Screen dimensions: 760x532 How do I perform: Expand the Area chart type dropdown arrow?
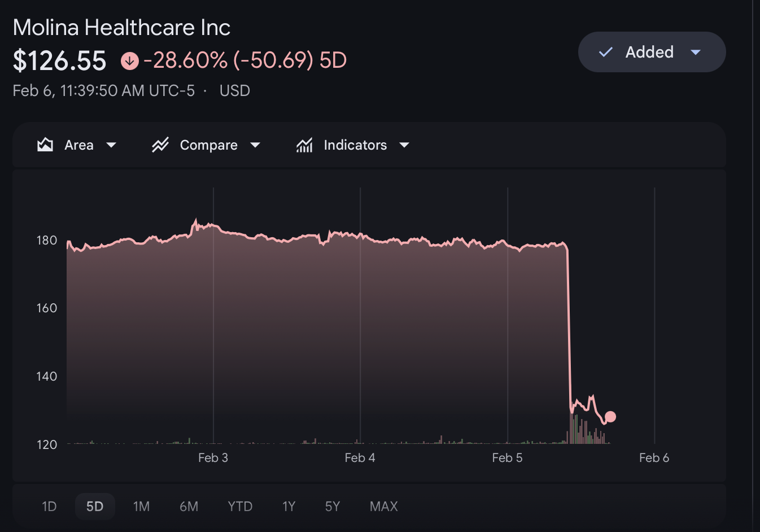(111, 145)
